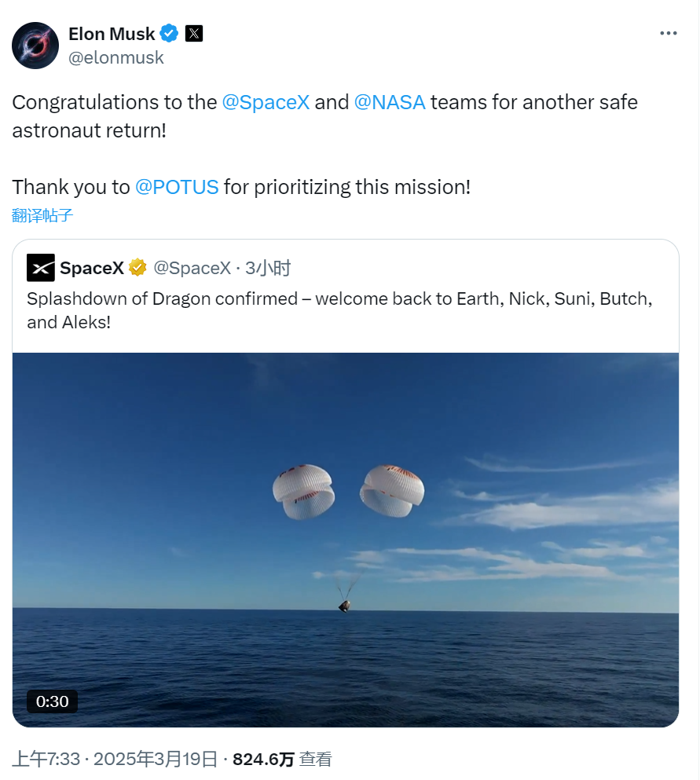The height and width of the screenshot is (780, 700).
Task: Click the 0:30 video duration badge
Action: click(53, 701)
